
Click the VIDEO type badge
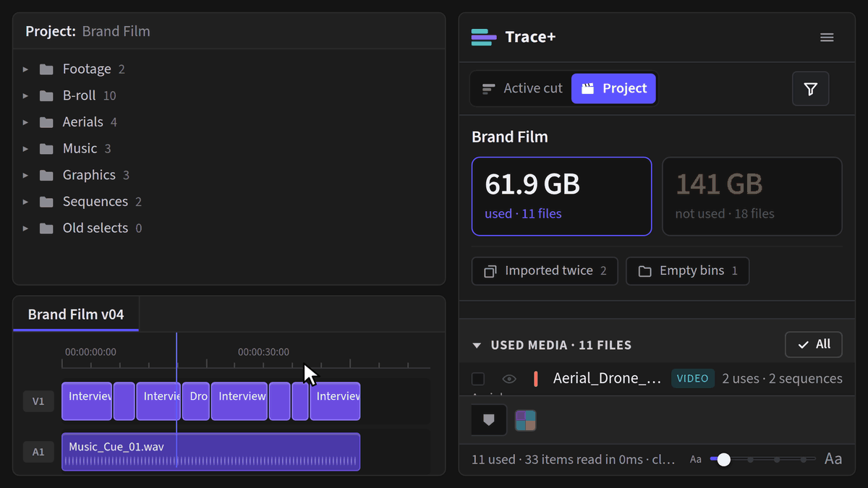(x=693, y=378)
